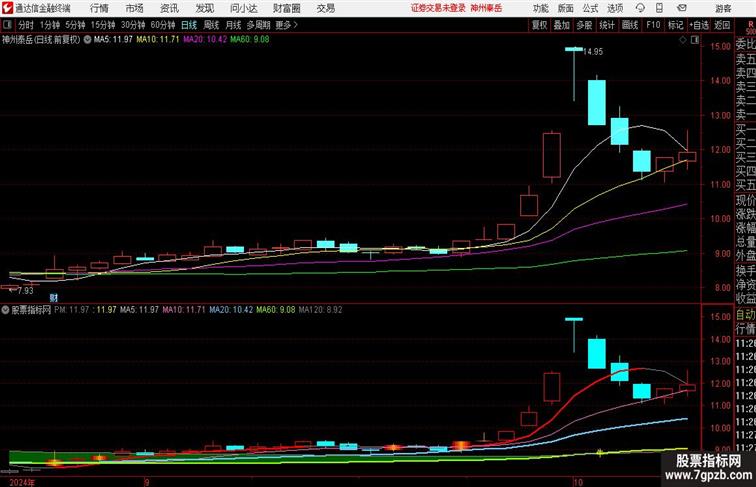Click the 14.95 high price label
Viewport: 756px width, 487px height.
point(593,52)
